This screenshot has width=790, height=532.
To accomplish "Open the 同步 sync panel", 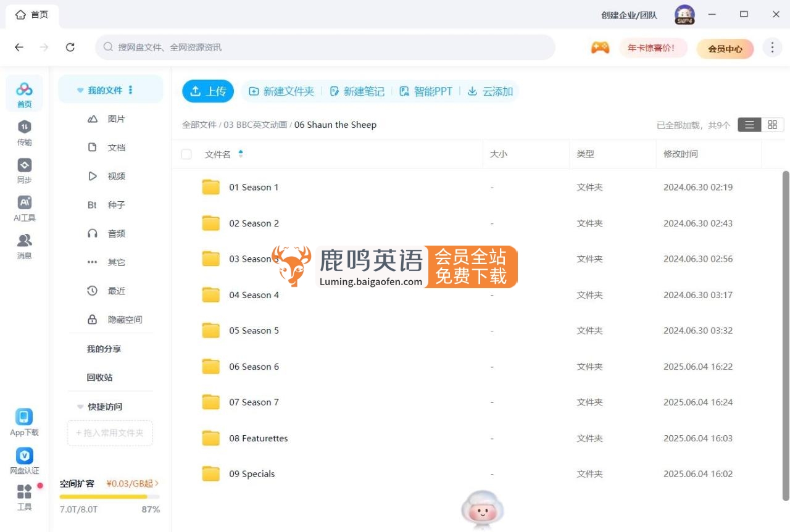I will [24, 170].
